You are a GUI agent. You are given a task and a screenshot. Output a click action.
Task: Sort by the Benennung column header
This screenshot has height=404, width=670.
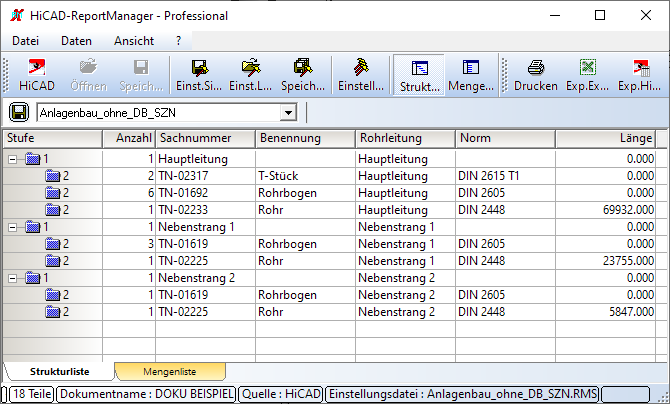[305, 139]
